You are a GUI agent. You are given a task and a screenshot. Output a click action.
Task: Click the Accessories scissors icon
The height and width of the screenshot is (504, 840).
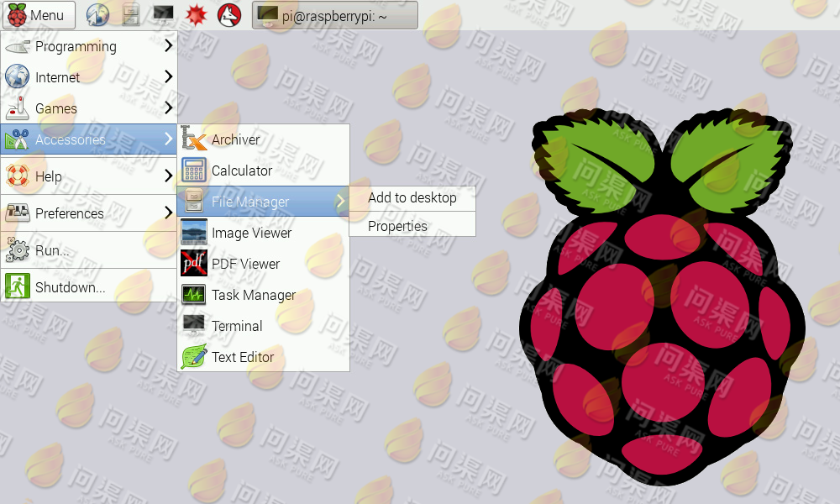point(17,139)
